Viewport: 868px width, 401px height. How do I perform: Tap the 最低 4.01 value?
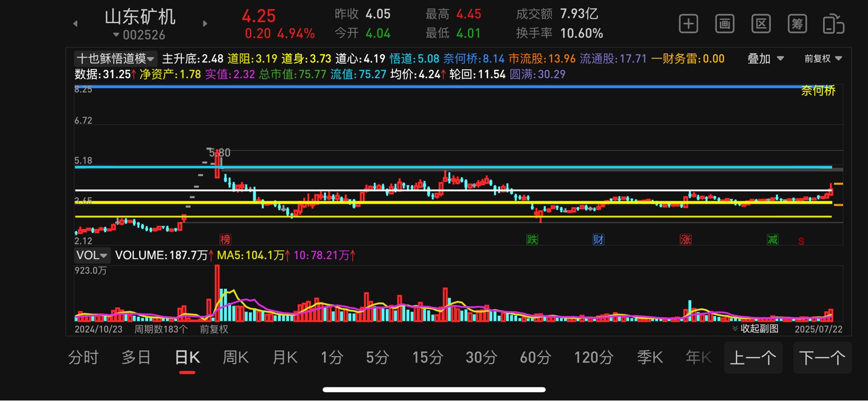pyautogui.click(x=469, y=34)
